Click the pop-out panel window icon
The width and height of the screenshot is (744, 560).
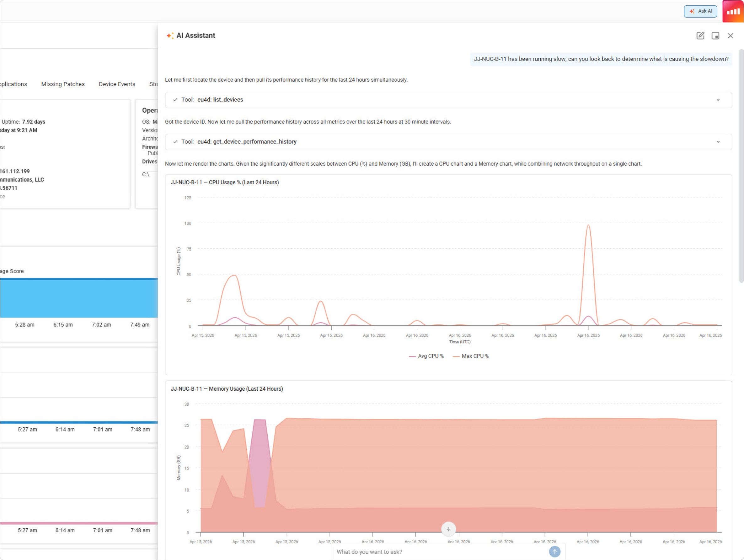[x=715, y=36]
